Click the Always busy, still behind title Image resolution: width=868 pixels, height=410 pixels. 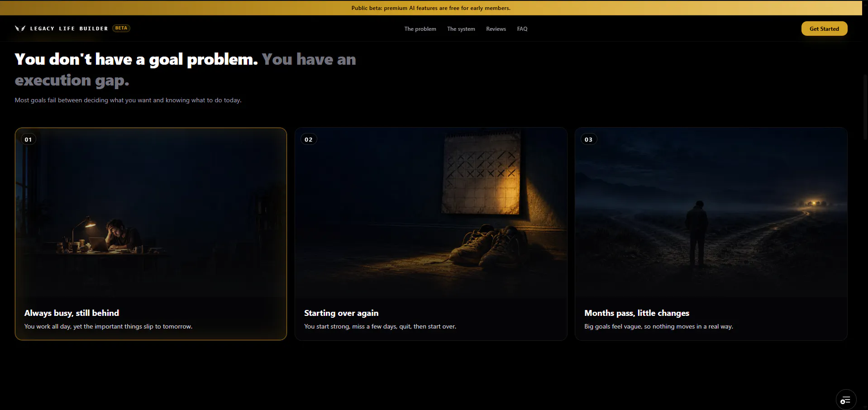click(72, 313)
